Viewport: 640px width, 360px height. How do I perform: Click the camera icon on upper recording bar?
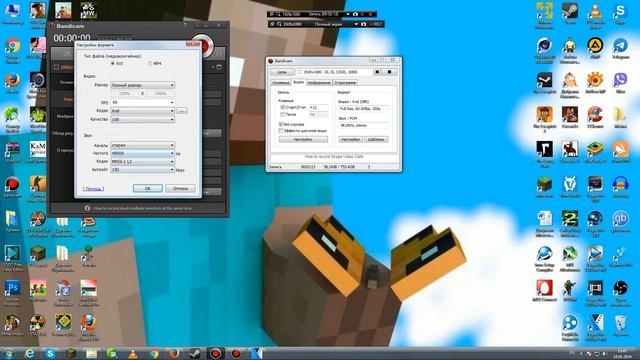pyautogui.click(x=355, y=14)
